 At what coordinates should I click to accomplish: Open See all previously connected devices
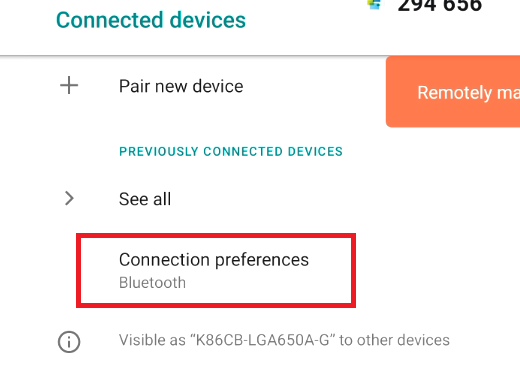tap(145, 199)
